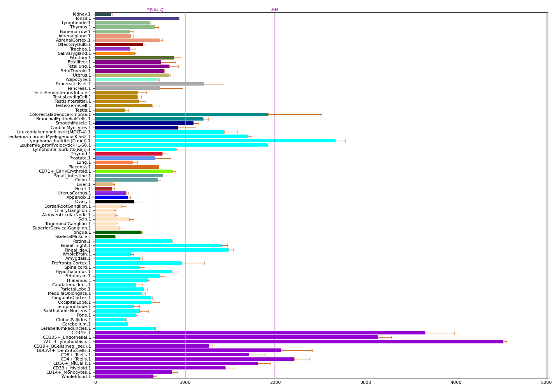559x392 pixels.
Task: Select the Tonsil.1 label
Action: [x=83, y=18]
